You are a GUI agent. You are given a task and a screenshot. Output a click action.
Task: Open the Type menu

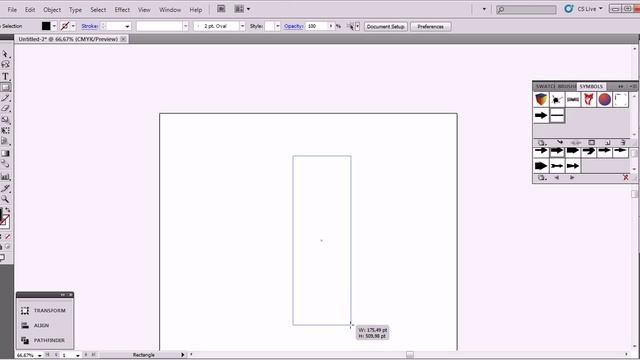(x=75, y=9)
